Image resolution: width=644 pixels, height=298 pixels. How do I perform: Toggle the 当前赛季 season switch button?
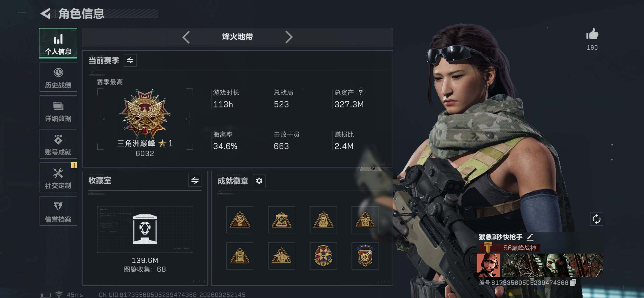click(130, 60)
